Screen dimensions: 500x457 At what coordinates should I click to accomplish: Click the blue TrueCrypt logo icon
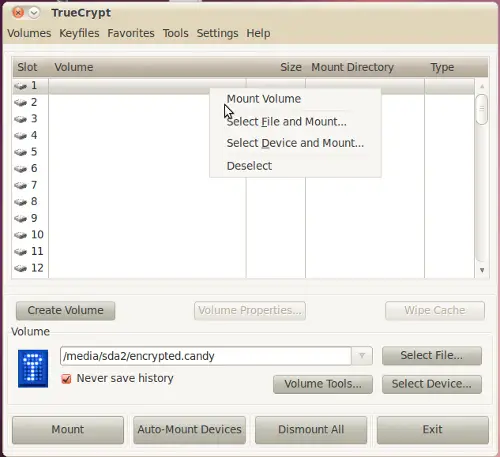[x=33, y=369]
